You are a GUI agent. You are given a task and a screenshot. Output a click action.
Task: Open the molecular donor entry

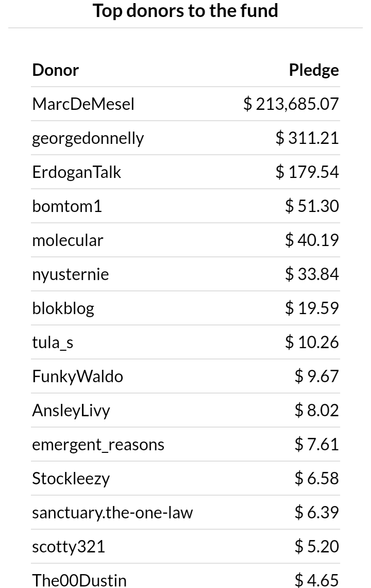click(x=68, y=240)
